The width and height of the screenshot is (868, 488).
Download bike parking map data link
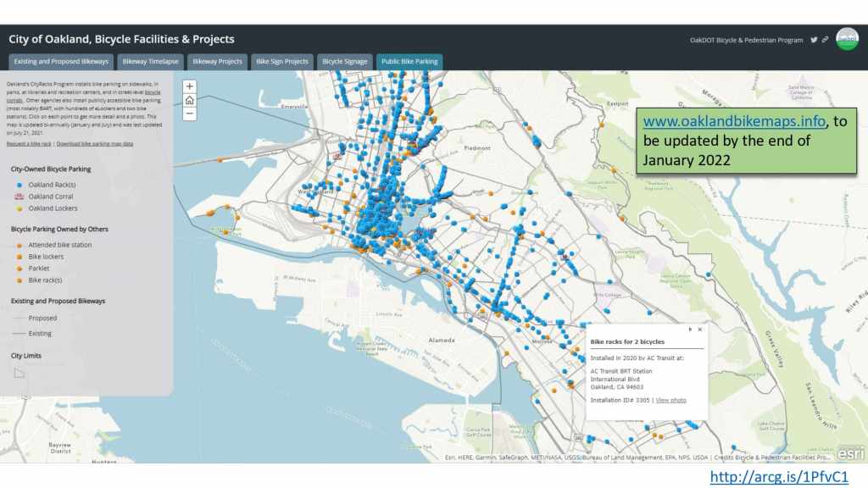tap(95, 144)
